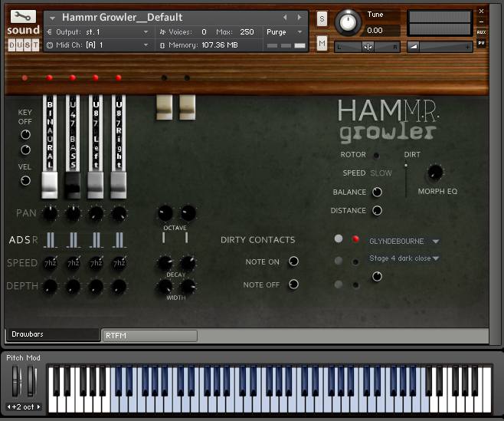Image resolution: width=504 pixels, height=421 pixels.
Task: Click left DECAY knob
Action: pyautogui.click(x=165, y=263)
